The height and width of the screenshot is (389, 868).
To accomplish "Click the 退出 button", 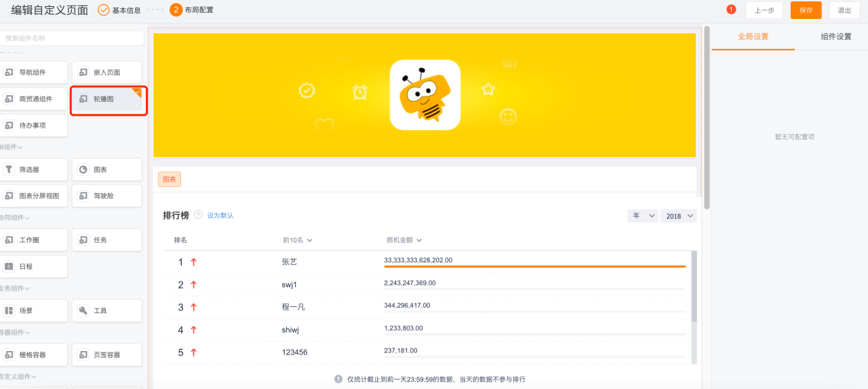I will pyautogui.click(x=844, y=10).
